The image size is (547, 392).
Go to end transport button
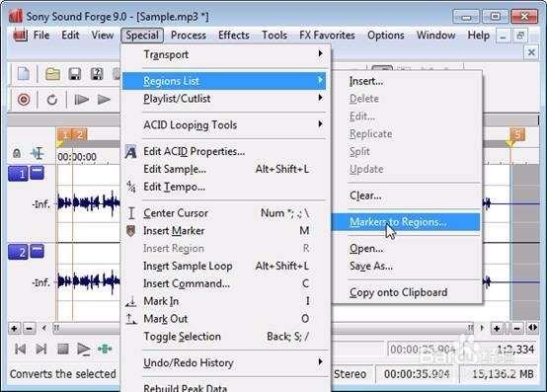pyautogui.click(x=41, y=349)
